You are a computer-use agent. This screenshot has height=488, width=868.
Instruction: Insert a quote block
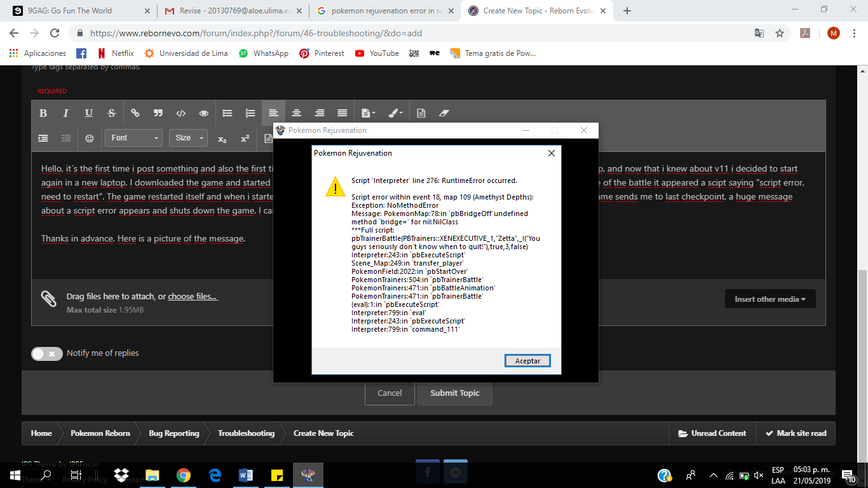pyautogui.click(x=158, y=113)
